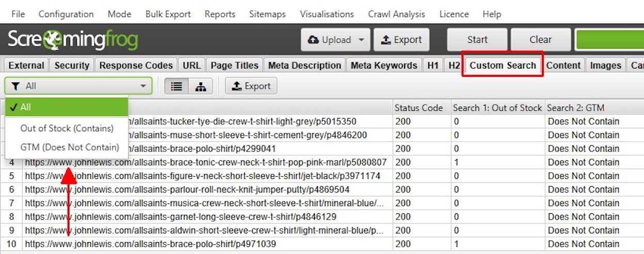
Task: Click the Status Code column header
Action: pos(422,108)
